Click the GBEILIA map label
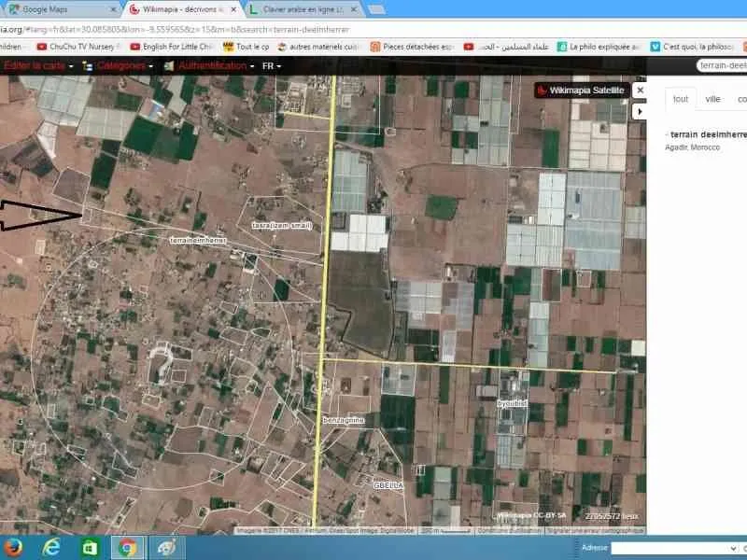This screenshot has width=747, height=560. (388, 485)
